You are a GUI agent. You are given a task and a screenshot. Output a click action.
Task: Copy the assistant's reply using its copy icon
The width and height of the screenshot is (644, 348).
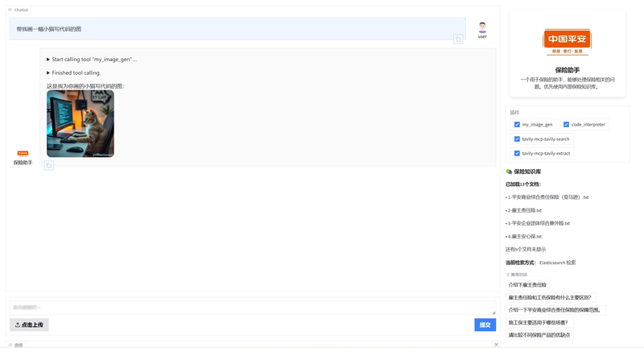(49, 165)
